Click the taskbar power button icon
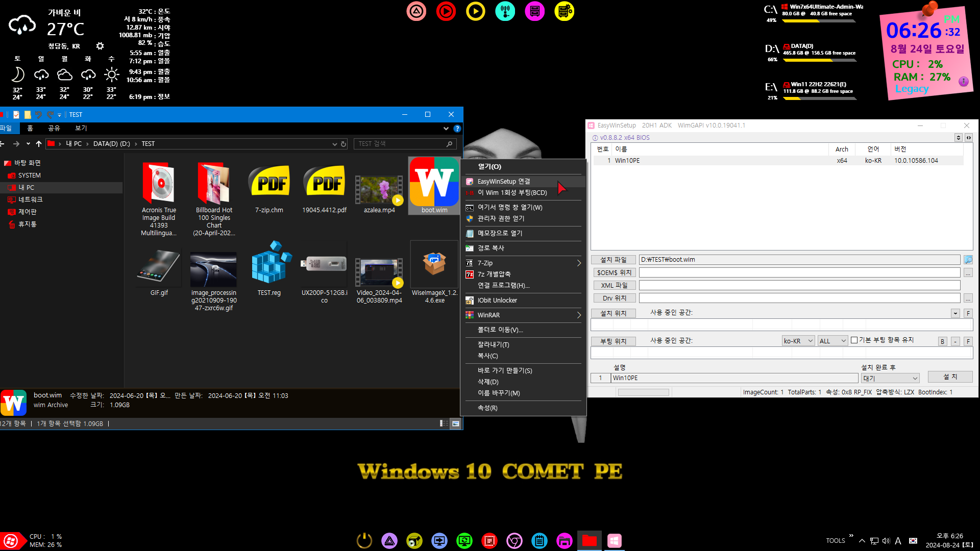 click(364, 540)
